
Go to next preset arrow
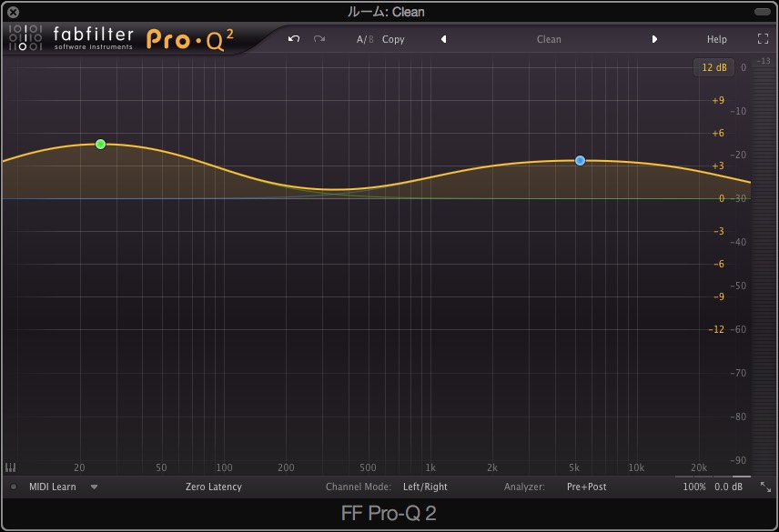point(654,39)
